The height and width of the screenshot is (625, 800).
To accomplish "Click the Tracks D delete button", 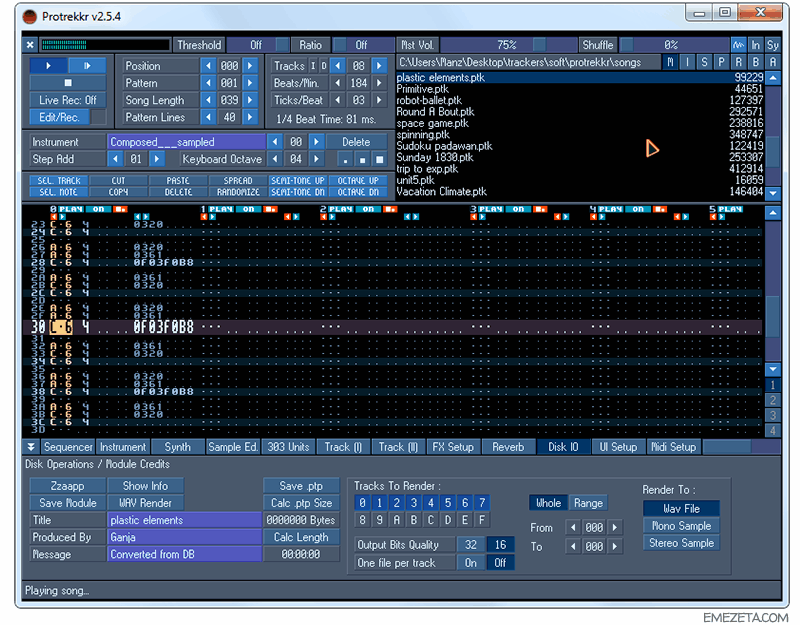I will pos(323,66).
